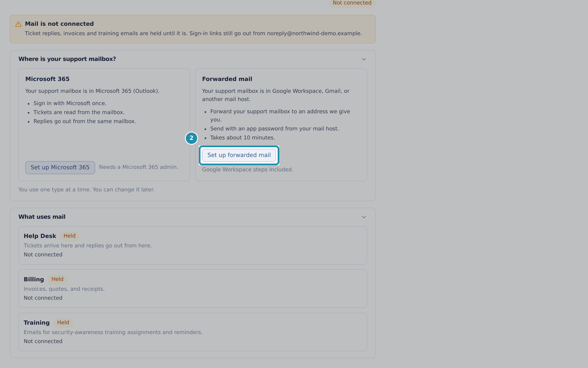Open the Training mail row
The height and width of the screenshot is (368, 588).
(x=193, y=332)
